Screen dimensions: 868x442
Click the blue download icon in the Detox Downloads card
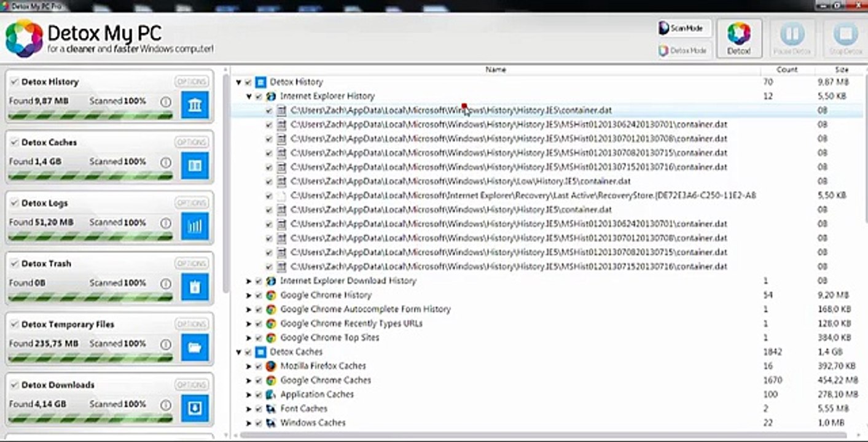click(x=195, y=408)
